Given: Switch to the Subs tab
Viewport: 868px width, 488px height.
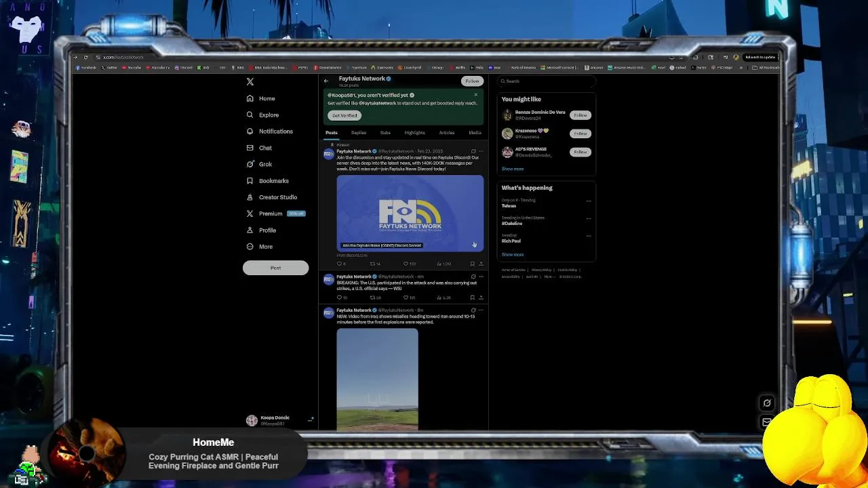Looking at the screenshot, I should 385,133.
